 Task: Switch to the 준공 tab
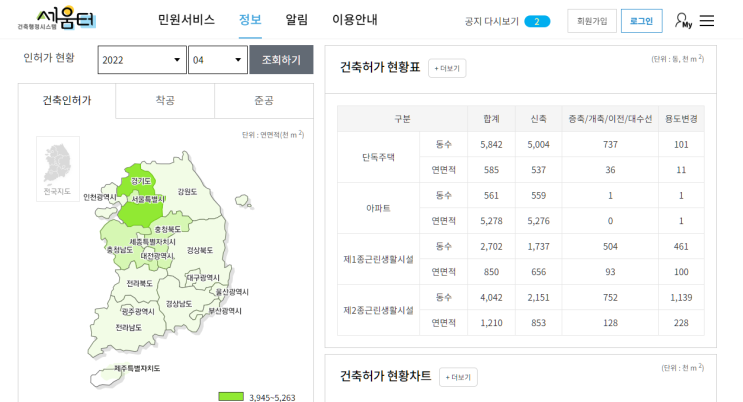264,100
